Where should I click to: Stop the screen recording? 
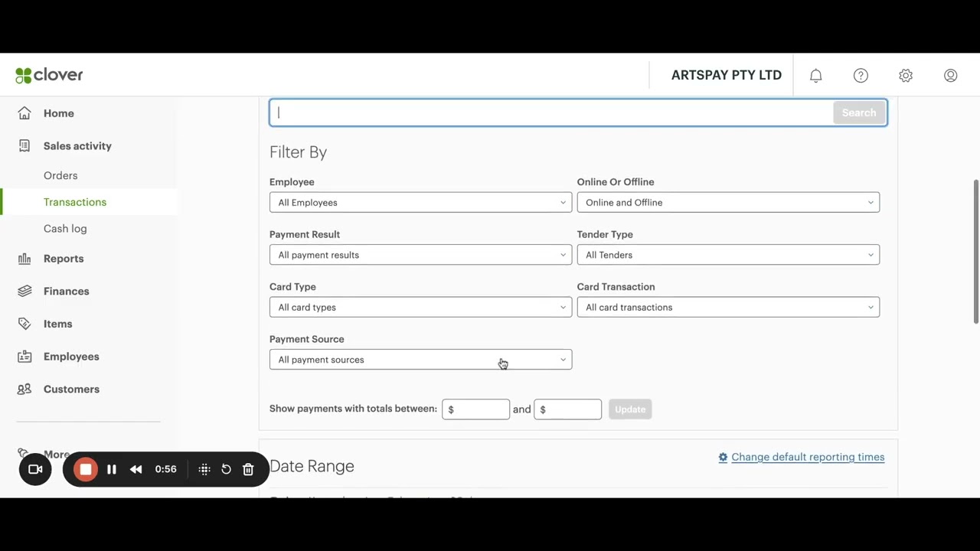click(x=86, y=469)
